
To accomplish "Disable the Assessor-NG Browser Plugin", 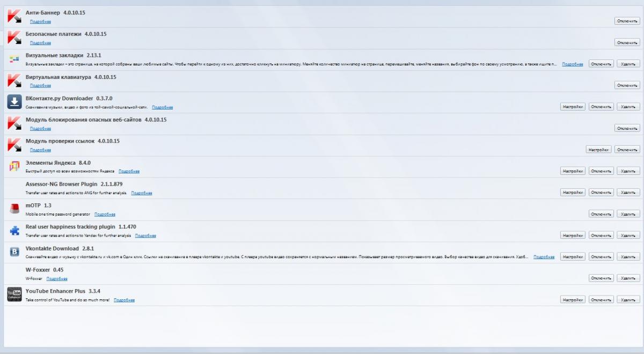I will click(x=601, y=193).
